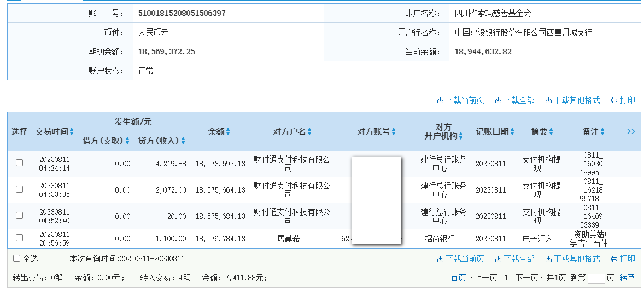Click top 下载其他格式 link
This screenshot has height=289, width=644.
click(x=572, y=100)
